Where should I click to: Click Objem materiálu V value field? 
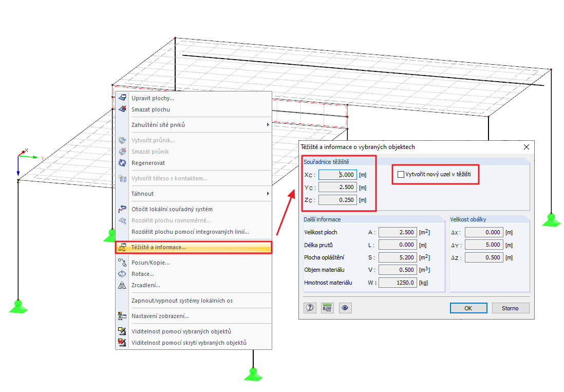(398, 270)
